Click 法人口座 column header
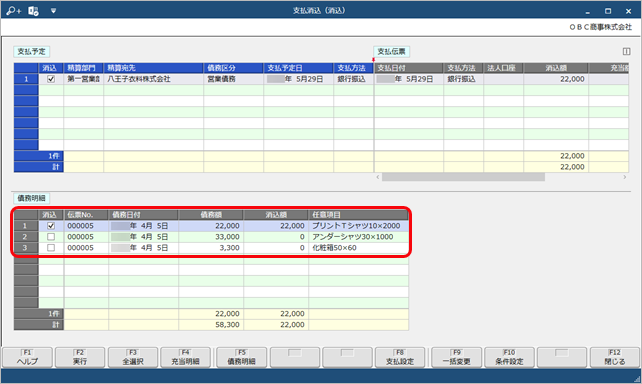642x384 pixels. tap(504, 68)
